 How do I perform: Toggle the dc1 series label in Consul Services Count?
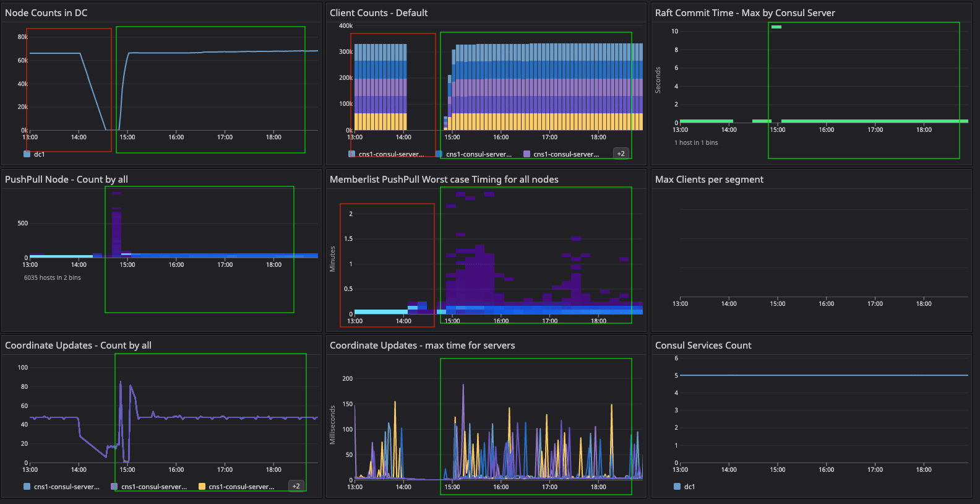[x=689, y=487]
